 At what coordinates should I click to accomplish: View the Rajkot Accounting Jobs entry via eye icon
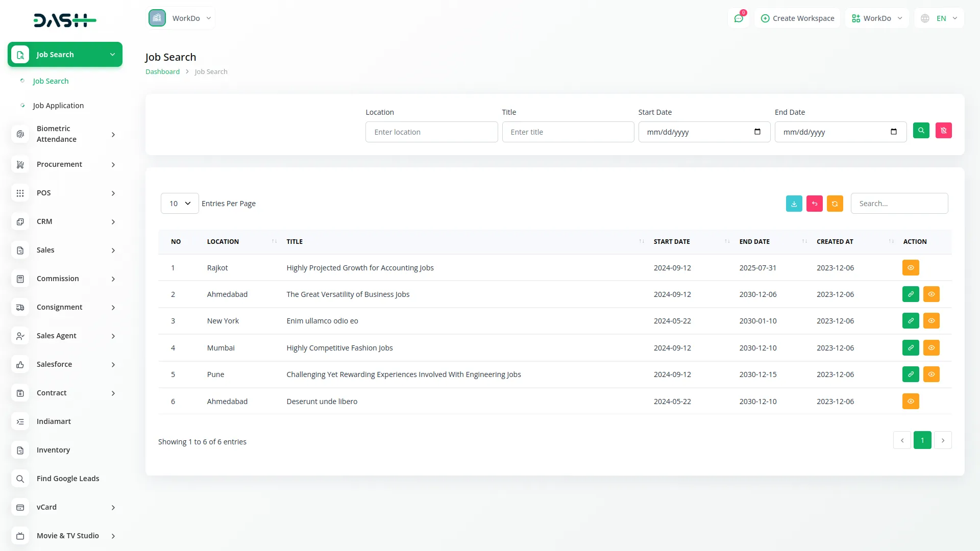(x=911, y=268)
